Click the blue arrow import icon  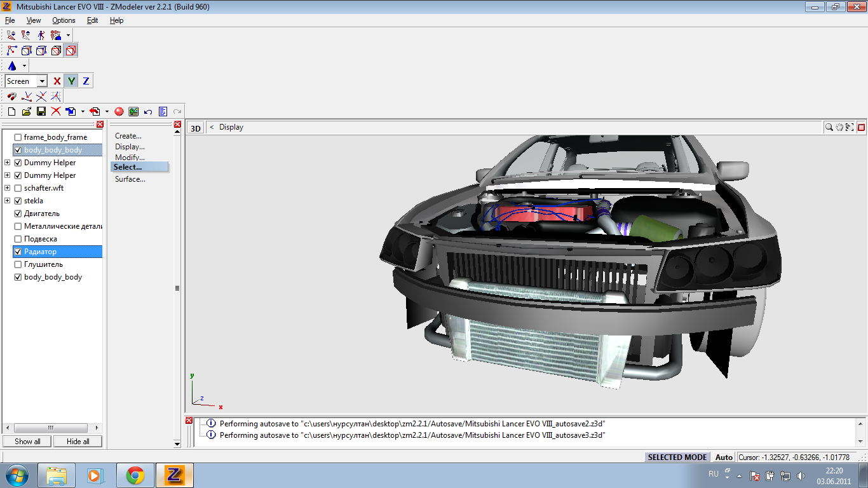(x=71, y=111)
